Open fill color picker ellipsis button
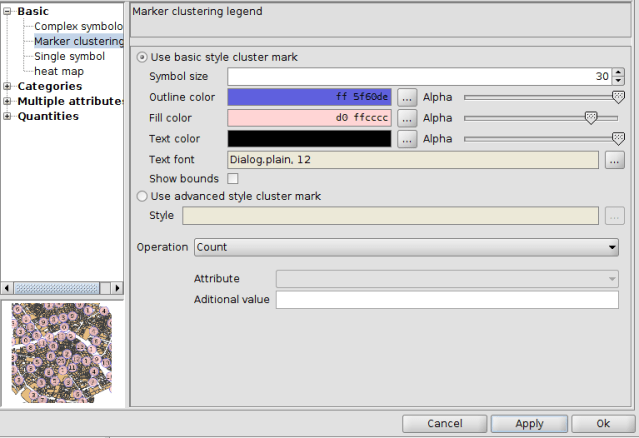 [407, 118]
